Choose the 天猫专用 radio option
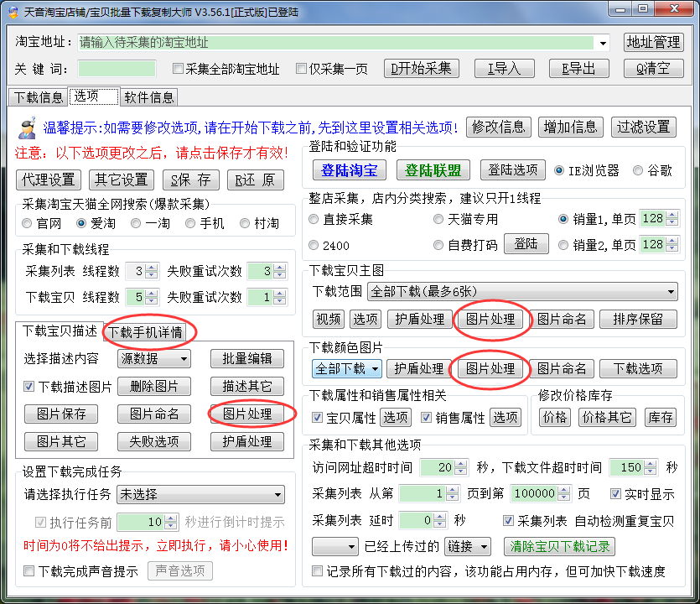 (x=439, y=219)
